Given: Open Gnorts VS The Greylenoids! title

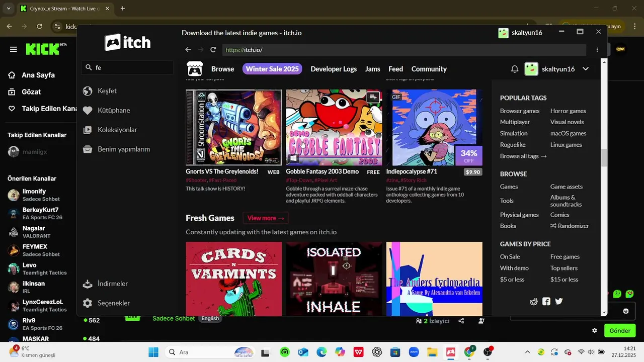Looking at the screenshot, I should [222, 171].
